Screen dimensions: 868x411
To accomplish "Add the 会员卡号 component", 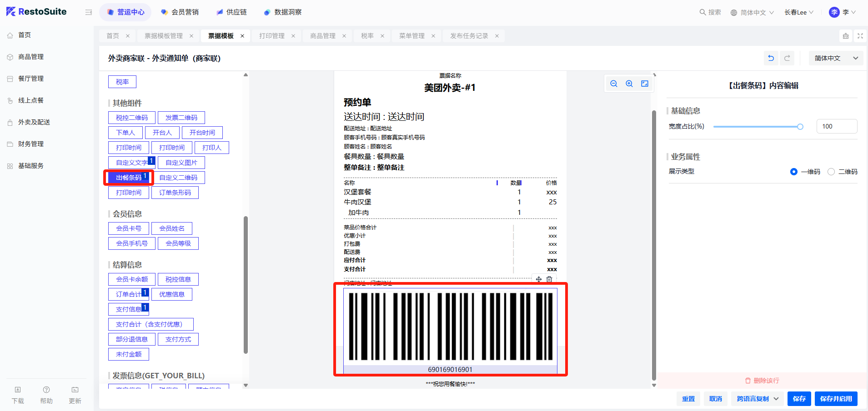I will 129,228.
